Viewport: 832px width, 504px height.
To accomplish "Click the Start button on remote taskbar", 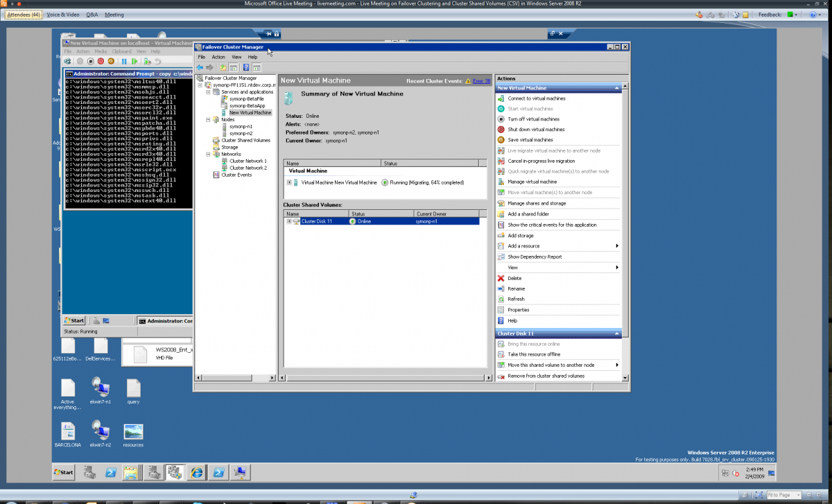I will [x=63, y=472].
